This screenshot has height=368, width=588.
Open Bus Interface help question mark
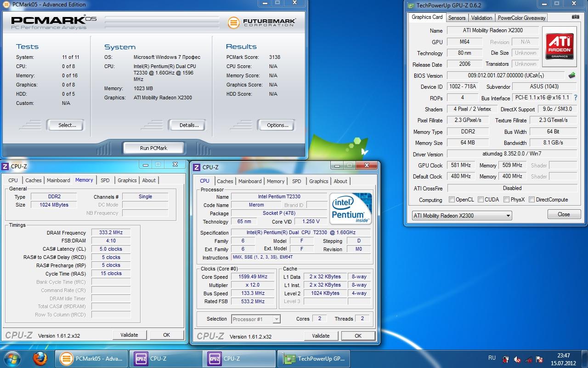tap(576, 98)
